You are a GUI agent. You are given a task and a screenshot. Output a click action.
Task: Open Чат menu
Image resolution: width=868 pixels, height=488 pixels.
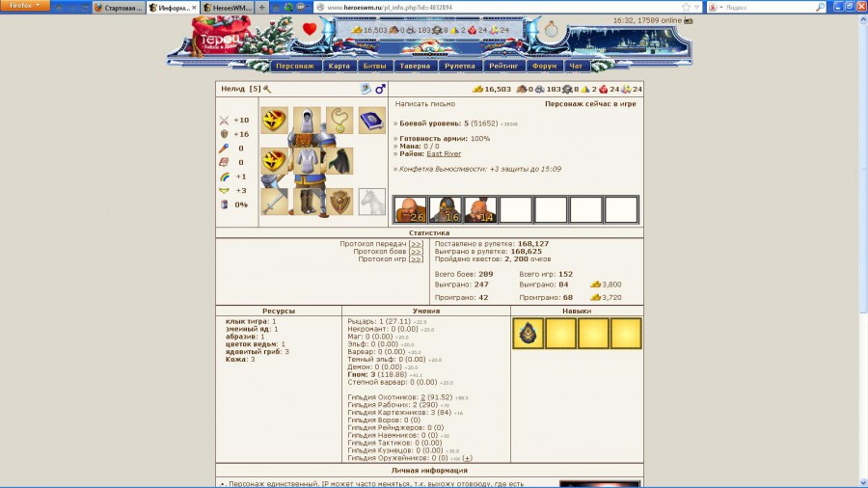[576, 66]
